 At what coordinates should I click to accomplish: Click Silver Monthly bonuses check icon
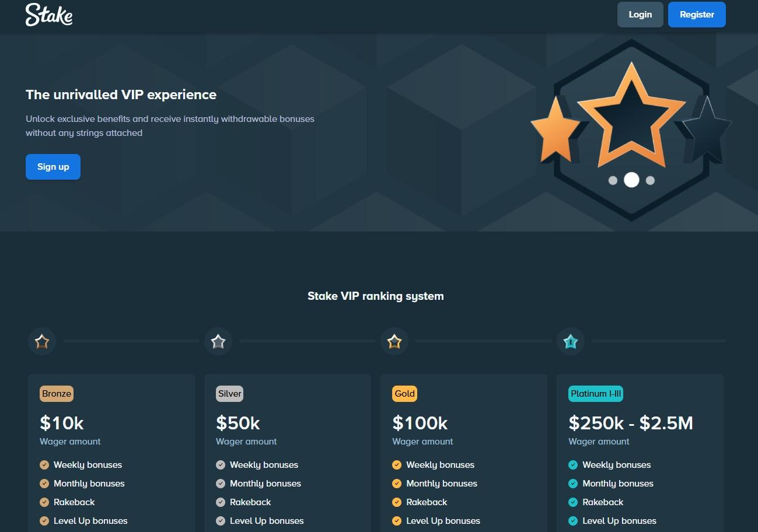click(x=221, y=484)
